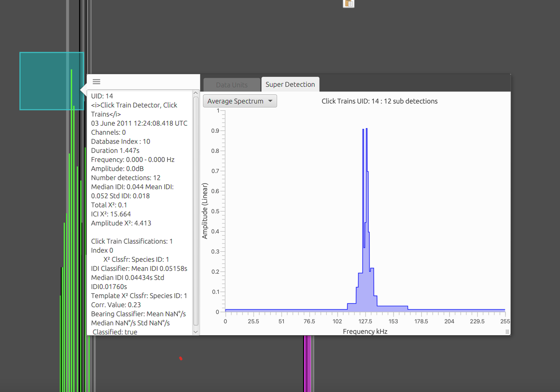Image resolution: width=560 pixels, height=392 pixels.
Task: Click the clipboard copy icon at top
Action: coord(348,3)
